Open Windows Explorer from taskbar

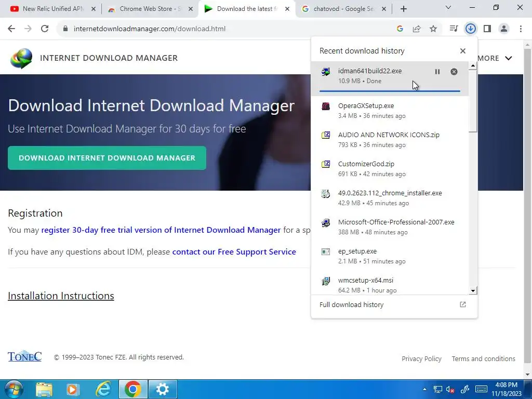tap(44, 389)
